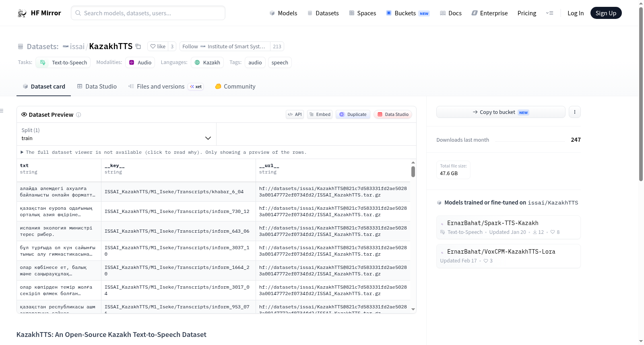Select the inform_3017_04 key cell
The height and width of the screenshot is (345, 644).
[178, 290]
